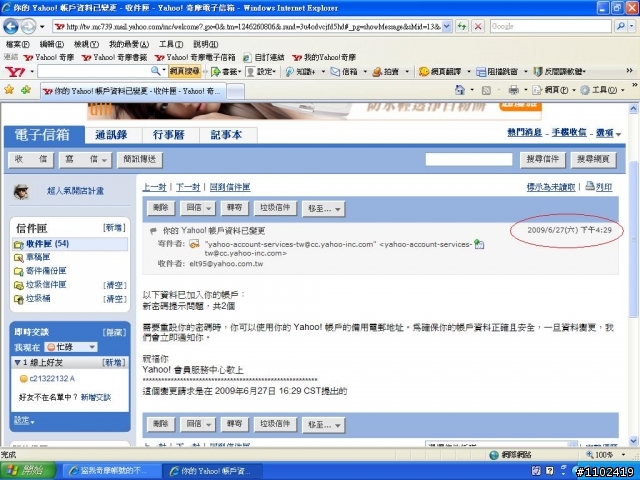The image size is (640, 480).
Task: Click the Refresh page icon
Action: point(462,27)
